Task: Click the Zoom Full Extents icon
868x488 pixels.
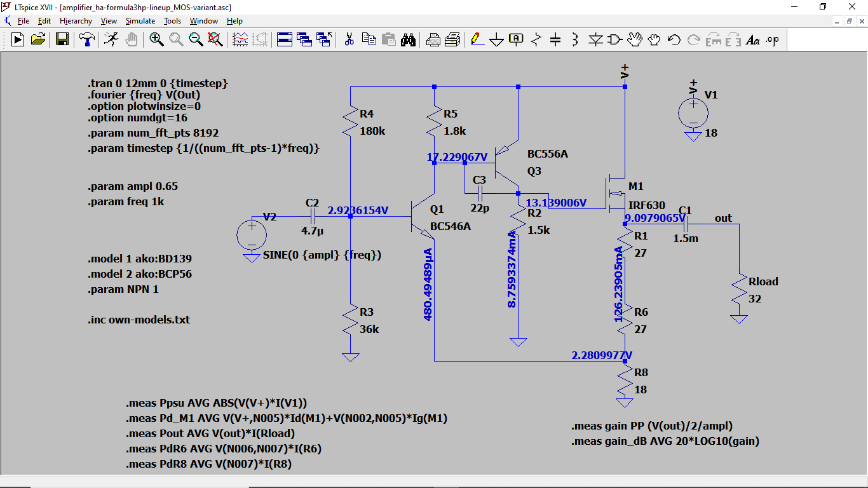Action: [215, 39]
